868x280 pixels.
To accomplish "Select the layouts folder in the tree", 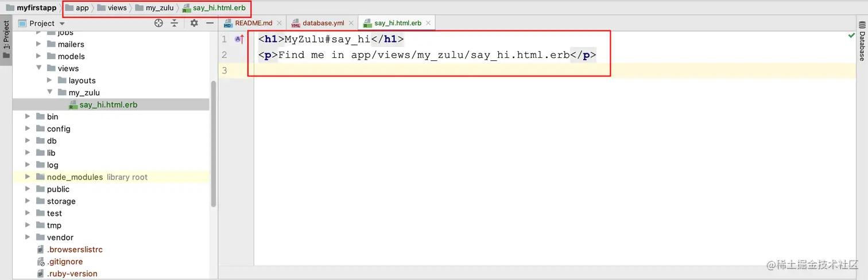I will pyautogui.click(x=77, y=80).
